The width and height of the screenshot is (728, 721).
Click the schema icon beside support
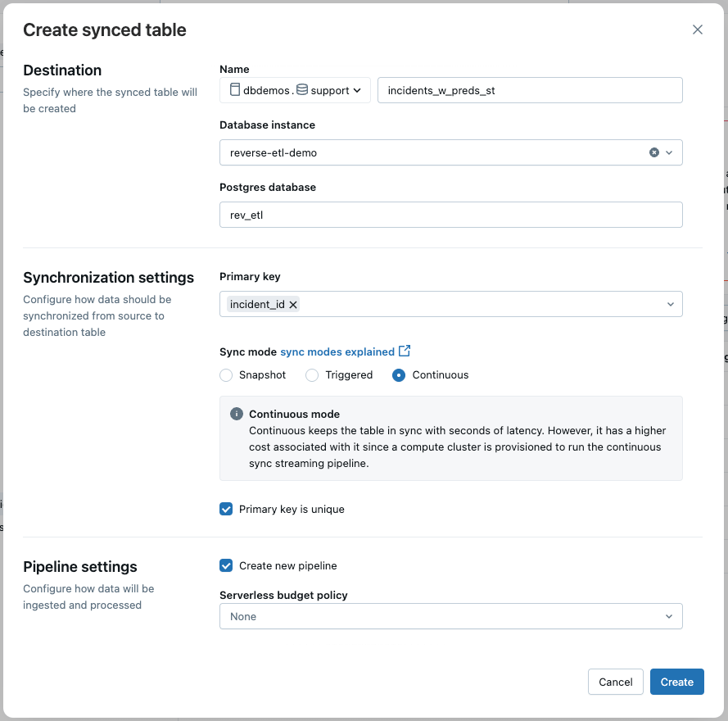(x=302, y=90)
